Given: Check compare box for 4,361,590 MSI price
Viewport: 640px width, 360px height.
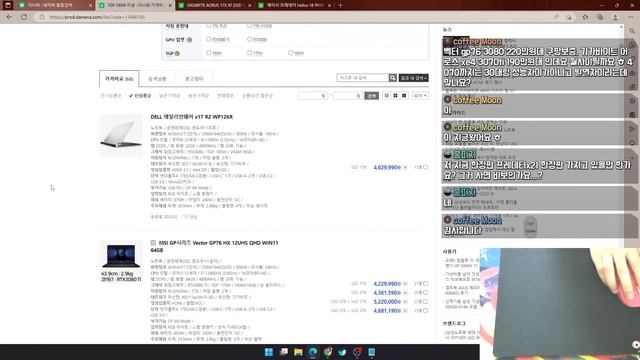Looking at the screenshot, I should 425,293.
